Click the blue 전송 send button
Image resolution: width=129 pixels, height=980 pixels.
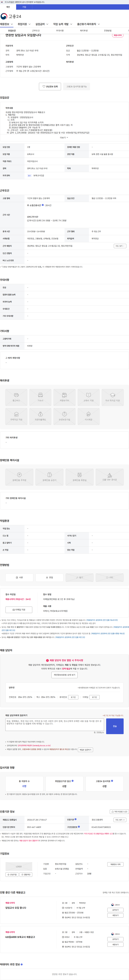tap(115, 726)
